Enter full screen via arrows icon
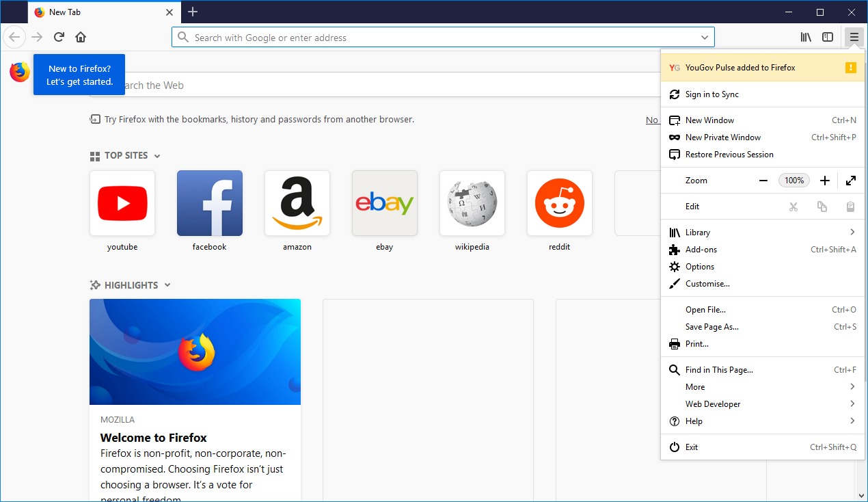Image resolution: width=868 pixels, height=502 pixels. 851,181
